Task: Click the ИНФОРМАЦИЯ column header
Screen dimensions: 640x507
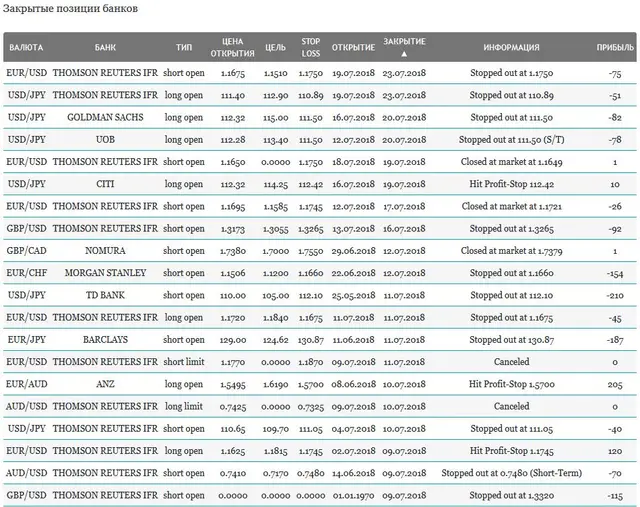Action: click(x=511, y=47)
